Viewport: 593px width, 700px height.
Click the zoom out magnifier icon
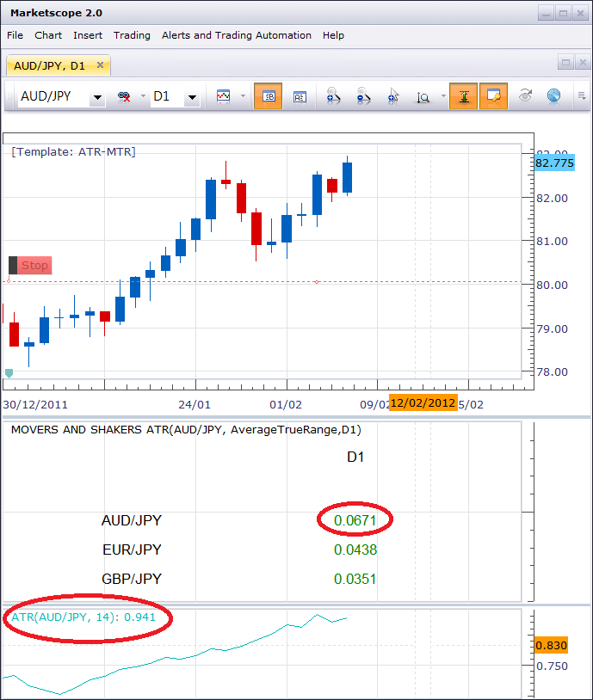pos(363,96)
